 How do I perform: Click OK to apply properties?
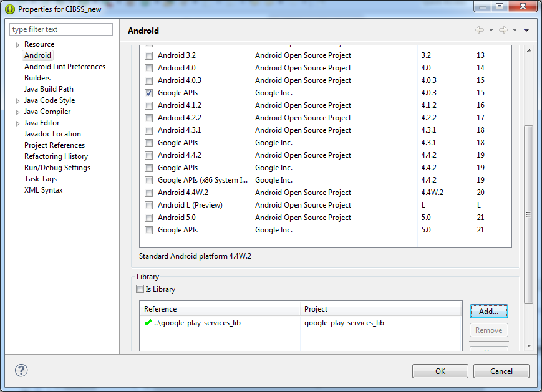pos(440,371)
